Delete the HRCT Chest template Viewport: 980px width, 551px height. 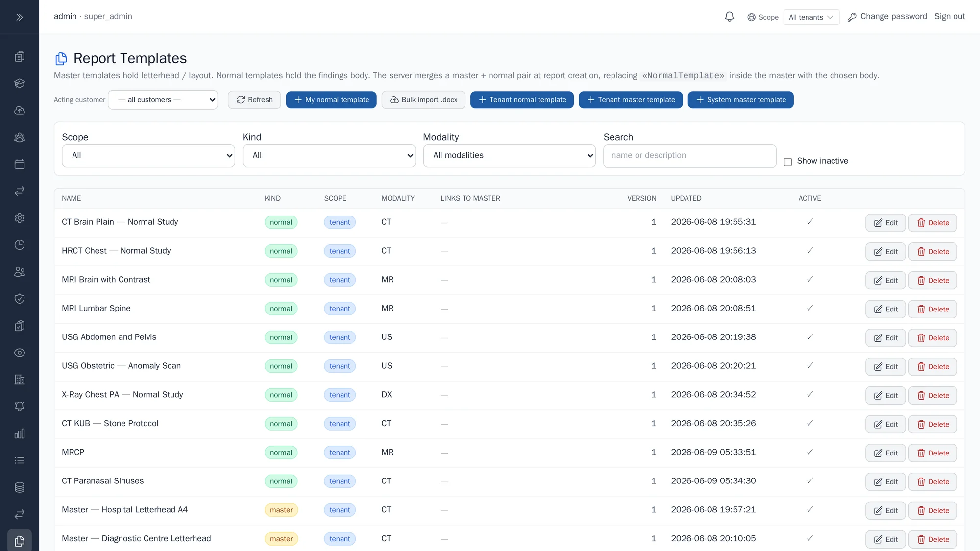click(932, 252)
